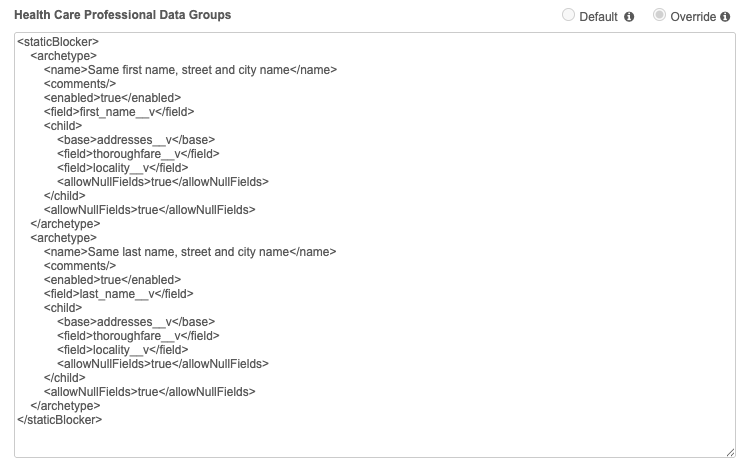Select the Override radio button
The image size is (745, 462).
coord(660,16)
